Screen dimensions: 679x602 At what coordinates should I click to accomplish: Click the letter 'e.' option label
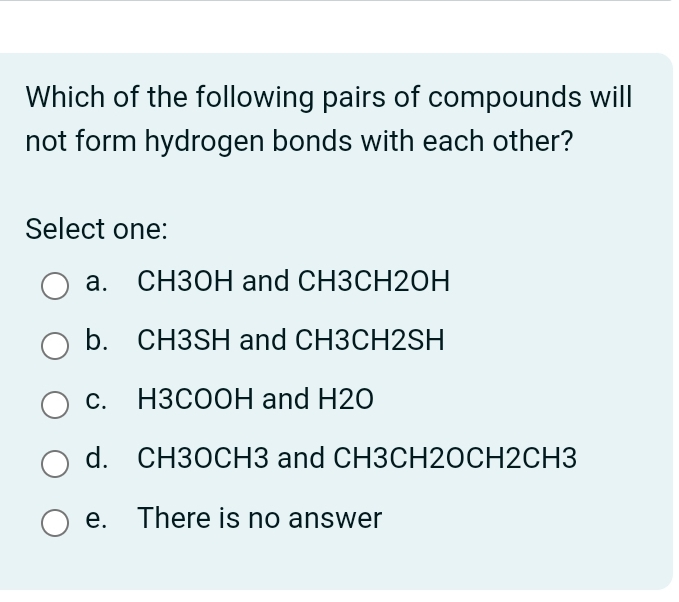tap(97, 519)
